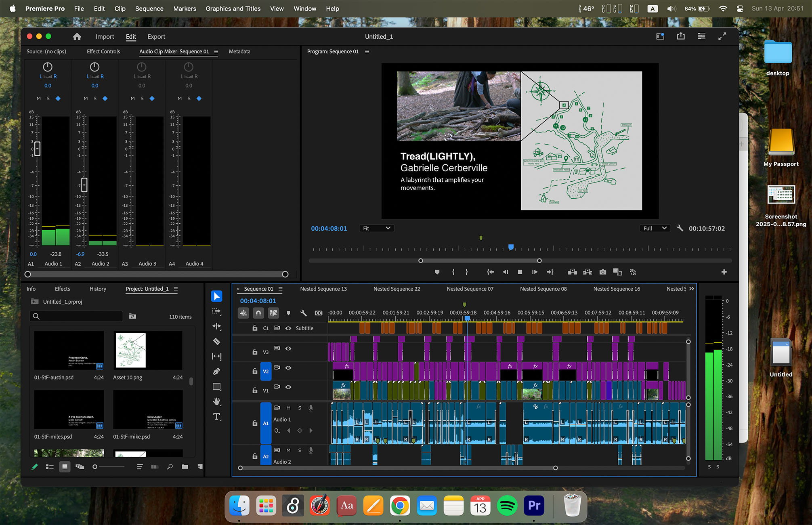
Task: Step back one frame
Action: click(x=505, y=272)
